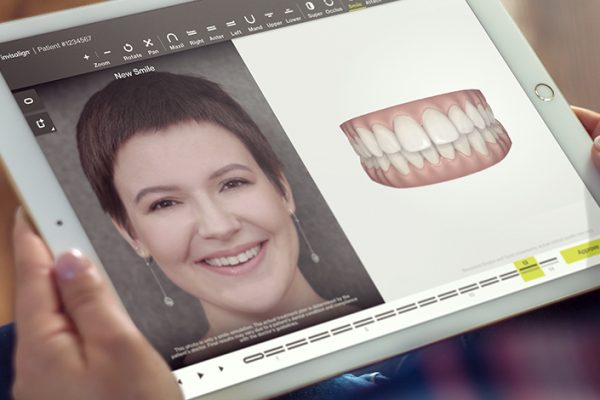The image size is (600, 400).
Task: Select the Pan tool
Action: point(149,43)
